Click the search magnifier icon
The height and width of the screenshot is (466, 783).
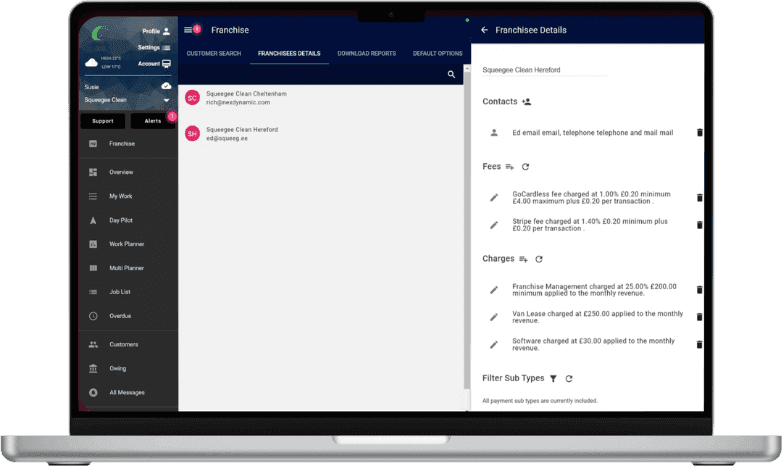(x=451, y=74)
